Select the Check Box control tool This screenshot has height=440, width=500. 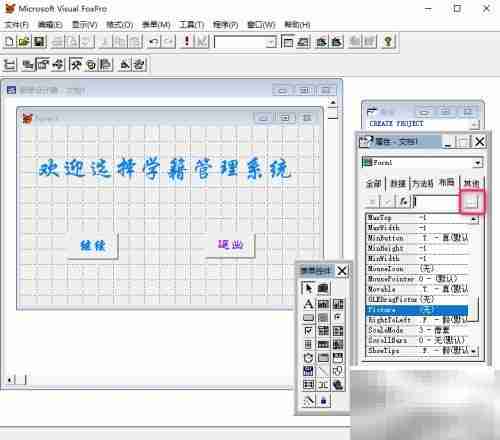[308, 331]
